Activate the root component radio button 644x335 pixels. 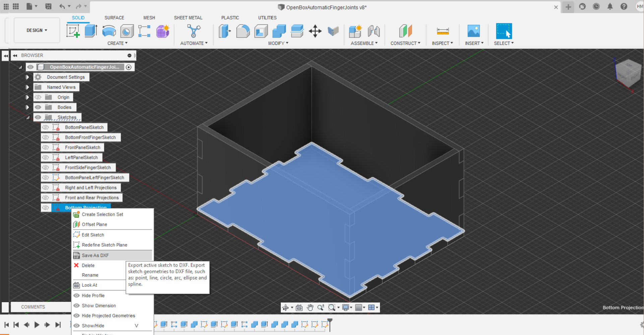pos(129,67)
